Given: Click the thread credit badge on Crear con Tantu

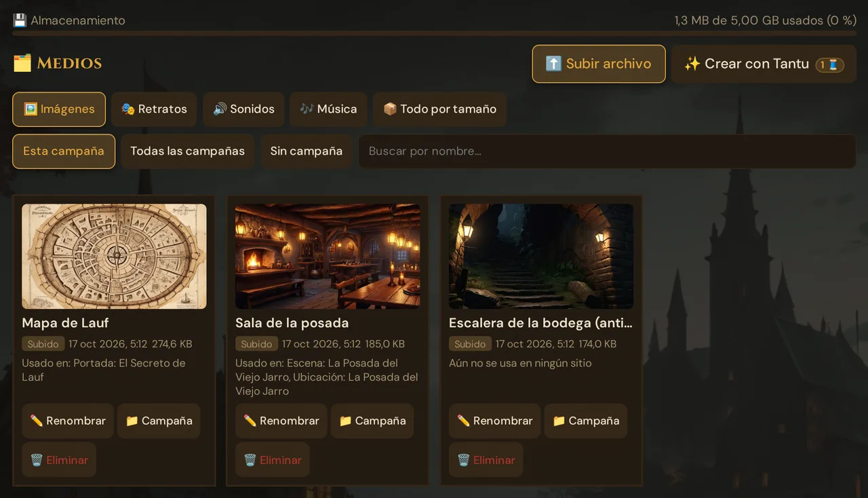Looking at the screenshot, I should (830, 64).
